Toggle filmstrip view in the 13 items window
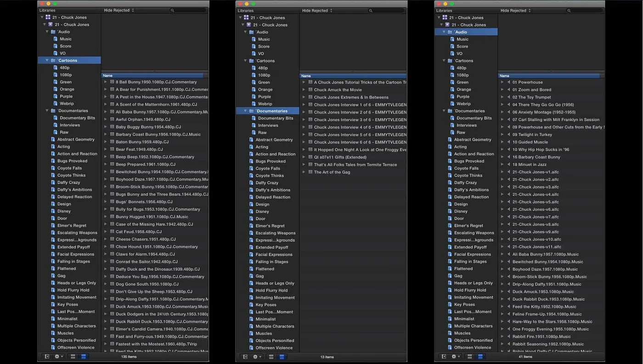This screenshot has width=643, height=364. (x=271, y=357)
